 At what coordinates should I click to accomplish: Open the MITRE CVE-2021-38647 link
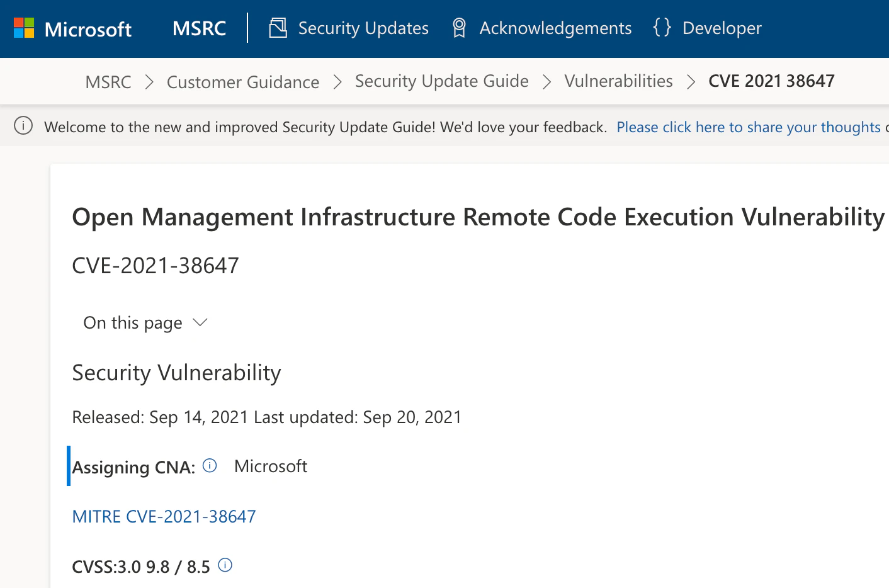(164, 517)
